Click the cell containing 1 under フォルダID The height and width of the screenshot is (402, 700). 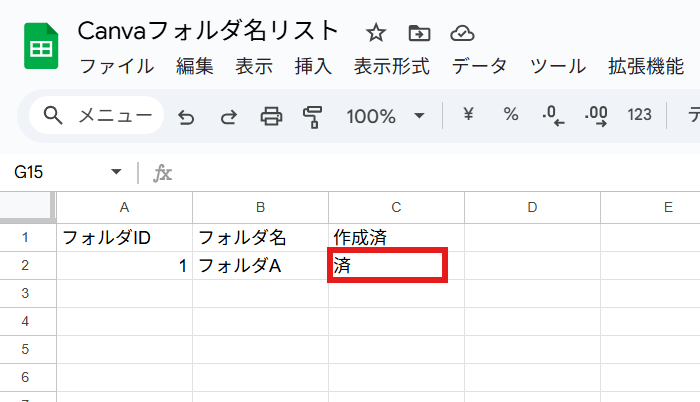coord(125,266)
